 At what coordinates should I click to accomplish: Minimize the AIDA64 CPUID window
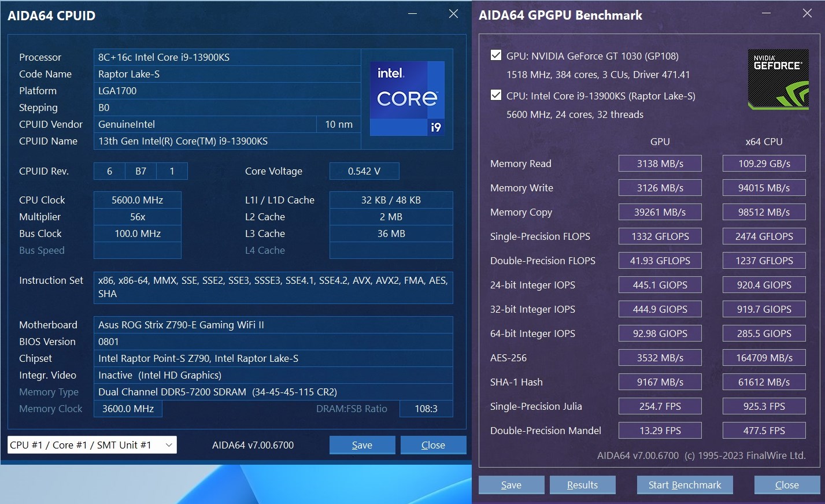click(x=412, y=13)
